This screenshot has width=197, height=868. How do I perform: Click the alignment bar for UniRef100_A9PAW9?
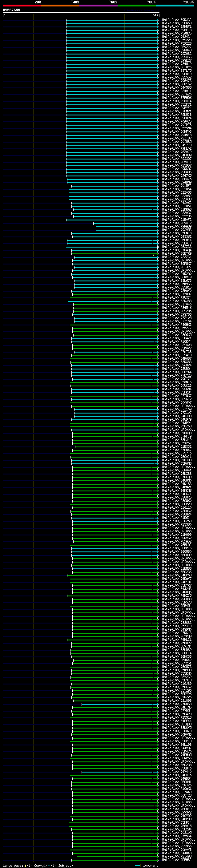[x=127, y=226]
